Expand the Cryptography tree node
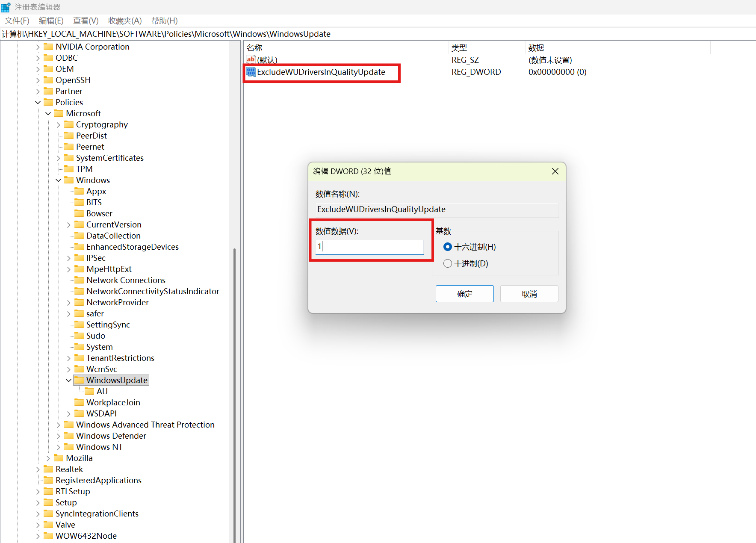The image size is (756, 543). click(x=59, y=125)
